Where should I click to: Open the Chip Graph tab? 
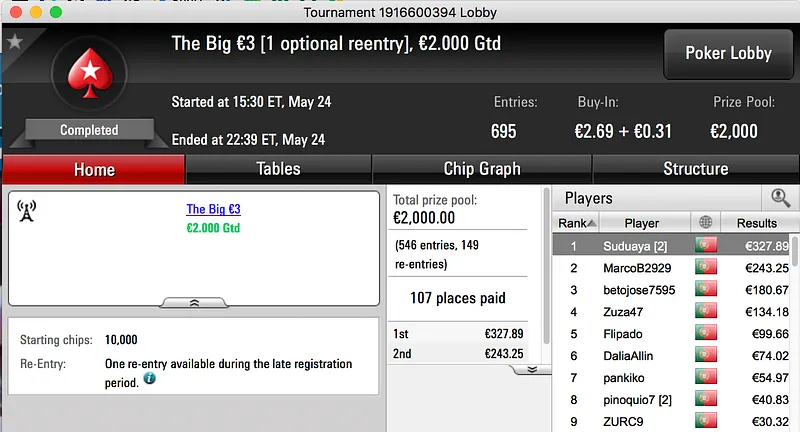pos(482,169)
